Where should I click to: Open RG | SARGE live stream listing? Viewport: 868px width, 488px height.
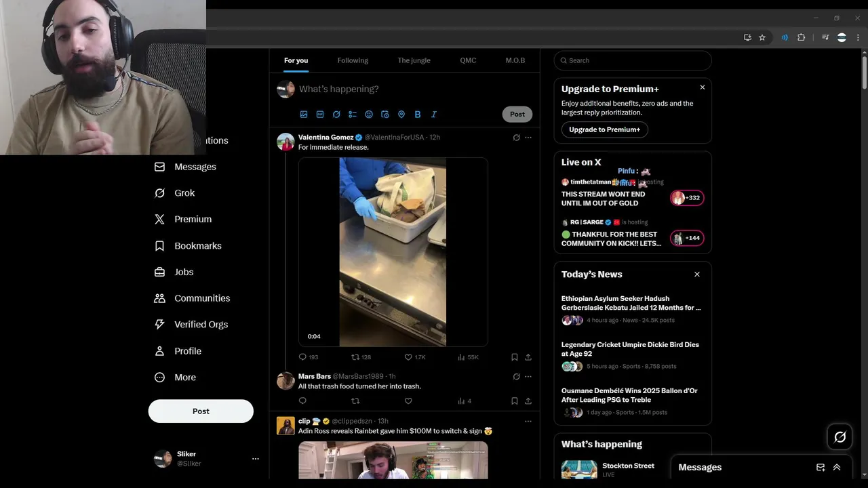click(x=632, y=232)
